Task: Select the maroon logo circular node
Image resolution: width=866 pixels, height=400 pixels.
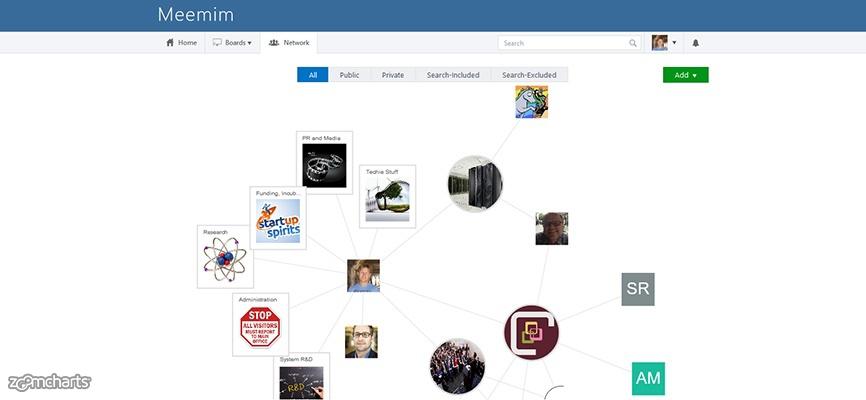Action: coord(531,333)
